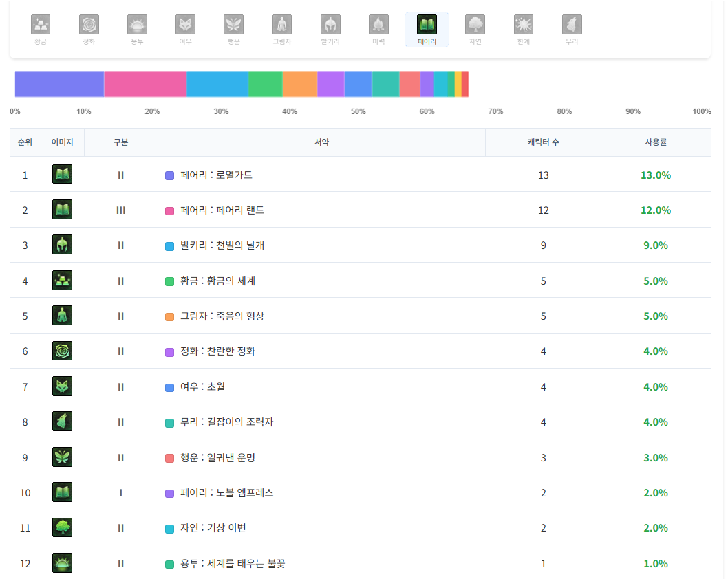Select the 행운 butterfly category icon
This screenshot has width=728, height=579.
click(233, 25)
